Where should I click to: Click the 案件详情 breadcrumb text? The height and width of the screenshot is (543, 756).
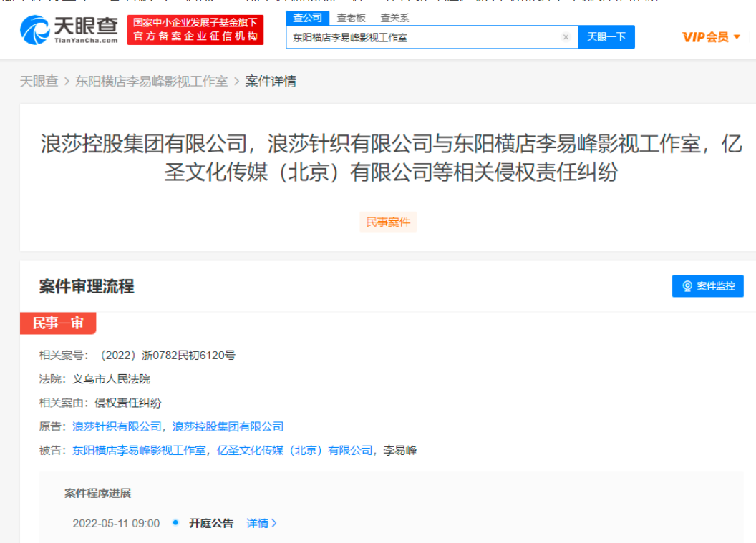click(271, 82)
